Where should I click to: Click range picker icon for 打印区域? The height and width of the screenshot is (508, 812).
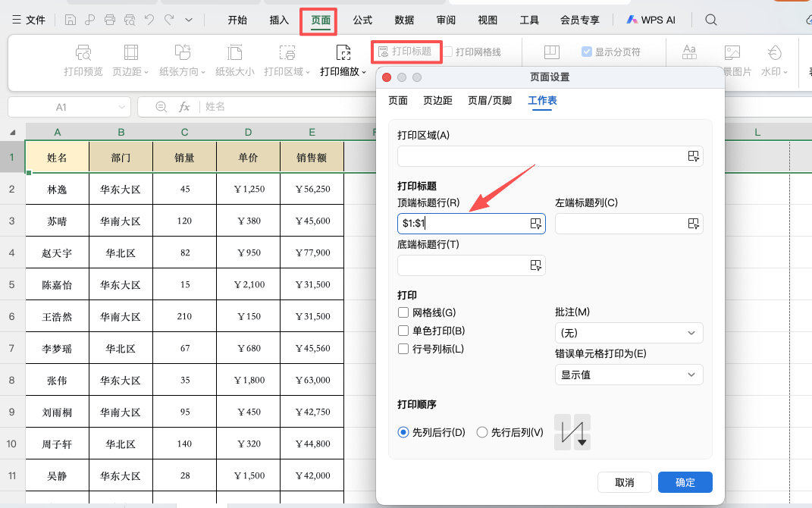tap(694, 156)
